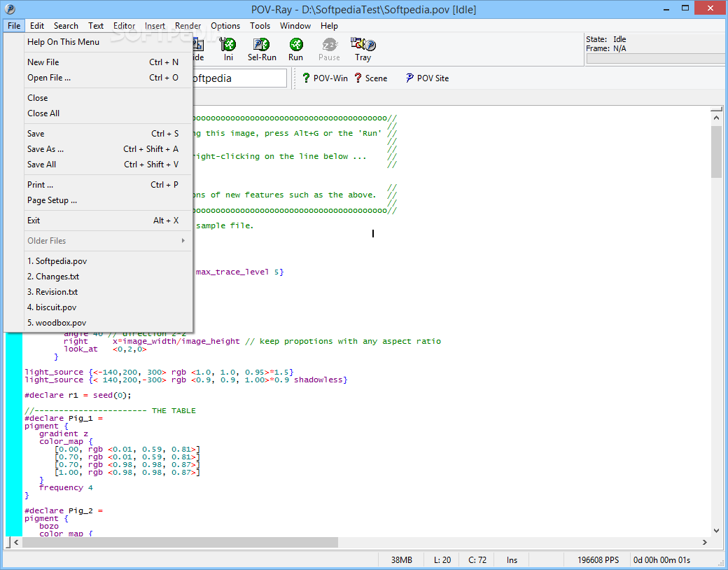Open the Search menu
Screen dimensions: 728x570
point(66,25)
